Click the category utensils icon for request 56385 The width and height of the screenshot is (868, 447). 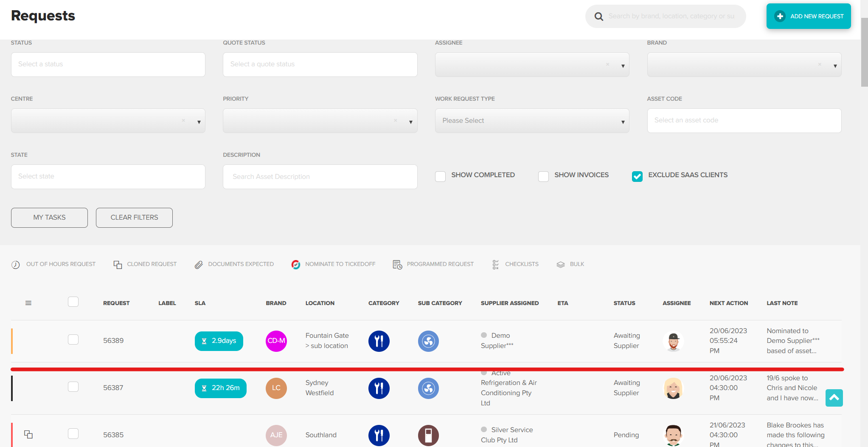[x=379, y=435]
